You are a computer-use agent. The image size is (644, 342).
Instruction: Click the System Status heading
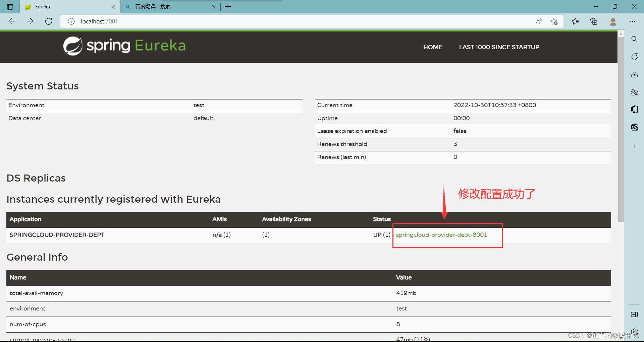coord(43,86)
